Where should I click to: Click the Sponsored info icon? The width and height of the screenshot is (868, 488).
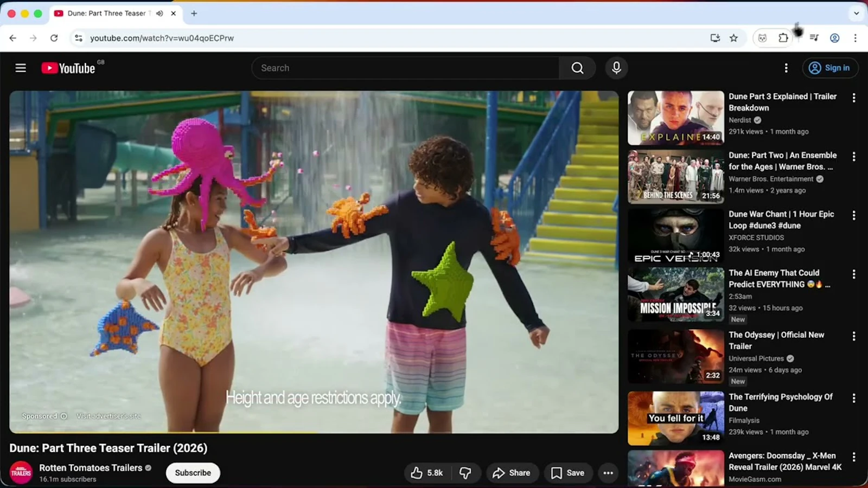click(x=63, y=416)
